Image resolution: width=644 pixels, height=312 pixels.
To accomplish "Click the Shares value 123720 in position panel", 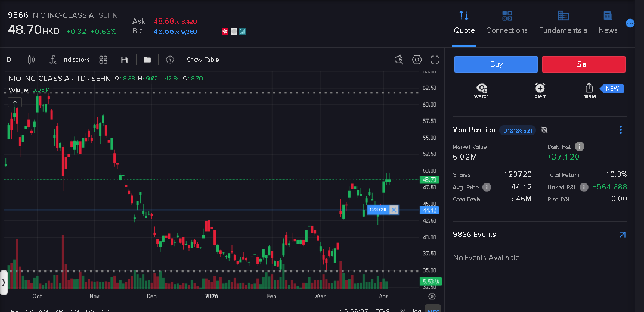I will pos(518,174).
